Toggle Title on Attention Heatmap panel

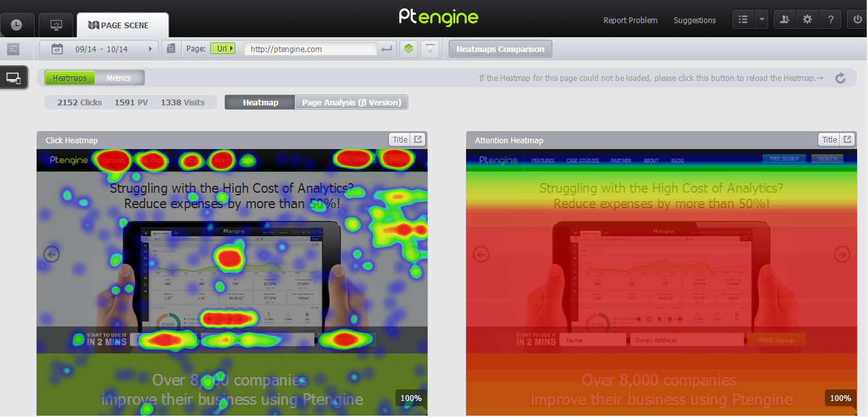(829, 139)
